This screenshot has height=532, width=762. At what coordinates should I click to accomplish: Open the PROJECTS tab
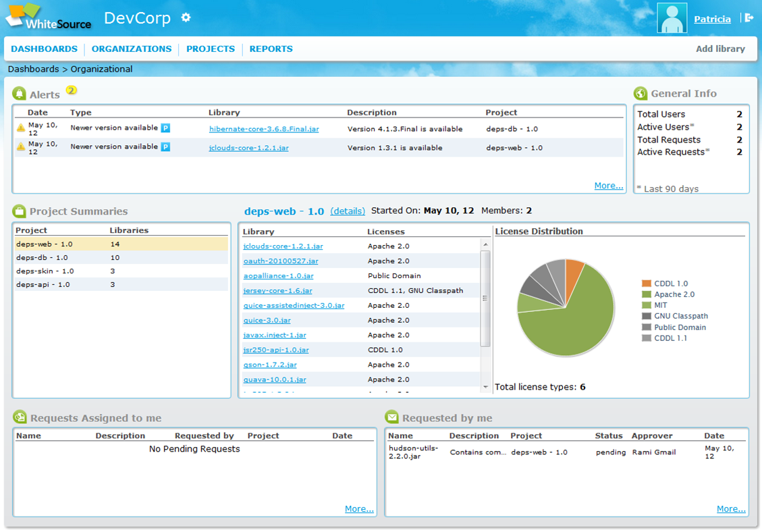(211, 49)
